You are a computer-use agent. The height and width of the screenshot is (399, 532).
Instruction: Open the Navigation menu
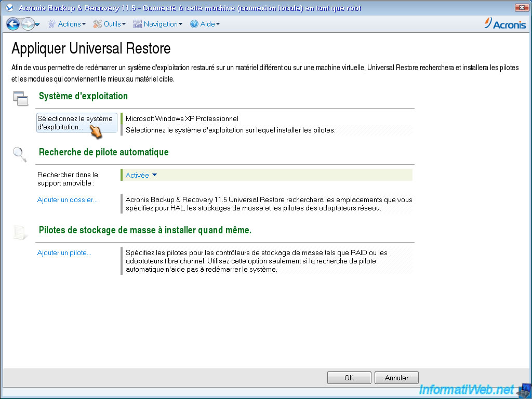pyautogui.click(x=163, y=24)
